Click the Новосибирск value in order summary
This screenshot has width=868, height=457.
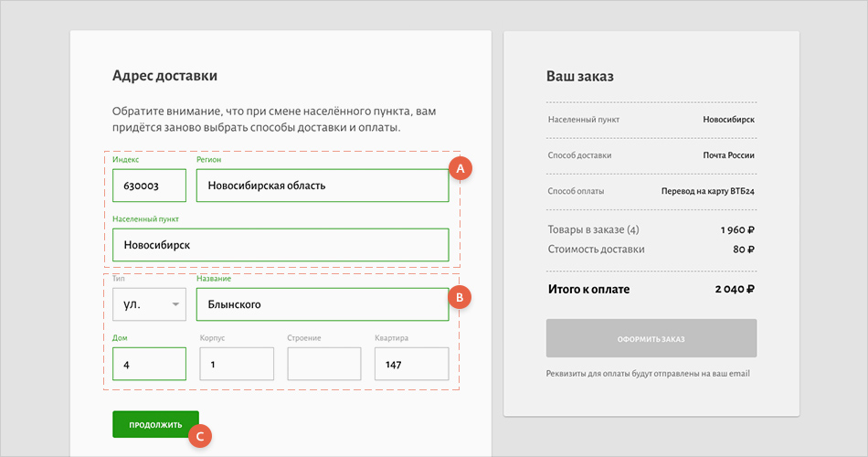pos(728,119)
